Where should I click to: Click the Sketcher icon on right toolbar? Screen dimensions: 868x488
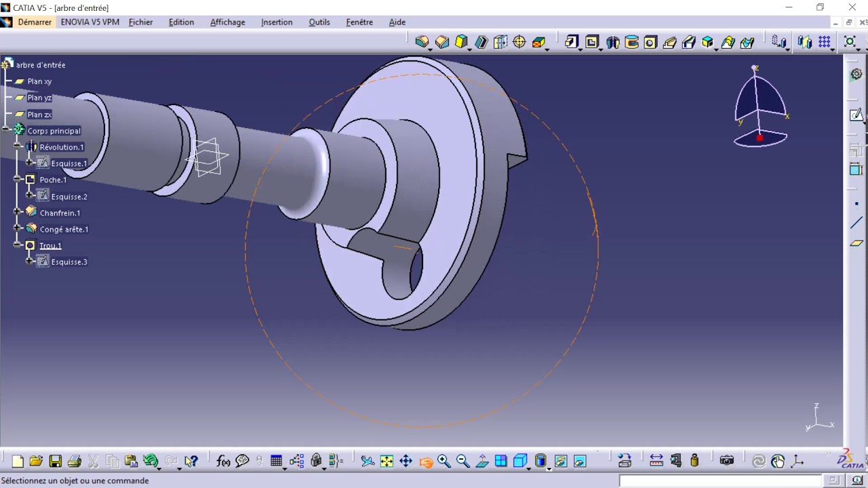[856, 115]
